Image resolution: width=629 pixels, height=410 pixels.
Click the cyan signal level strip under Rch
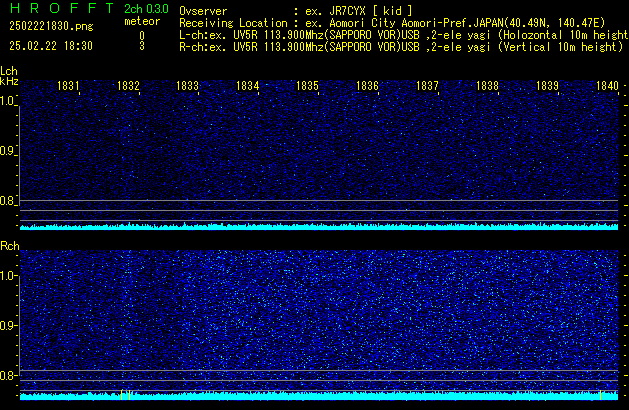(319, 396)
